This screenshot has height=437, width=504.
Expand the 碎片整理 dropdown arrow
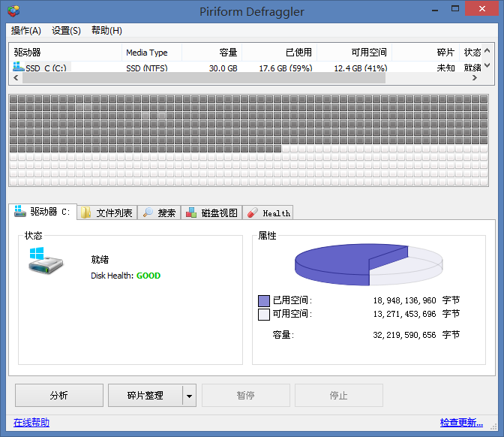(x=189, y=396)
